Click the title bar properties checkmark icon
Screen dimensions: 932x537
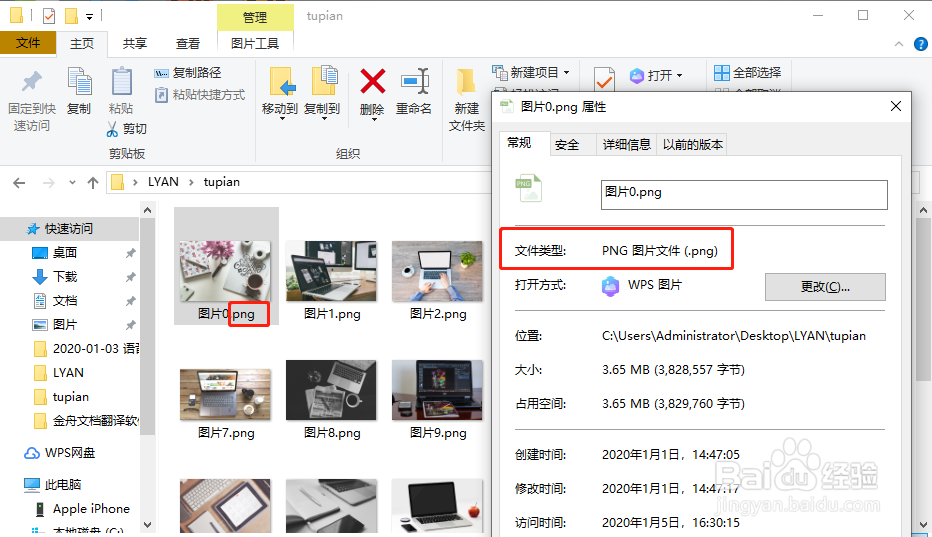click(49, 16)
